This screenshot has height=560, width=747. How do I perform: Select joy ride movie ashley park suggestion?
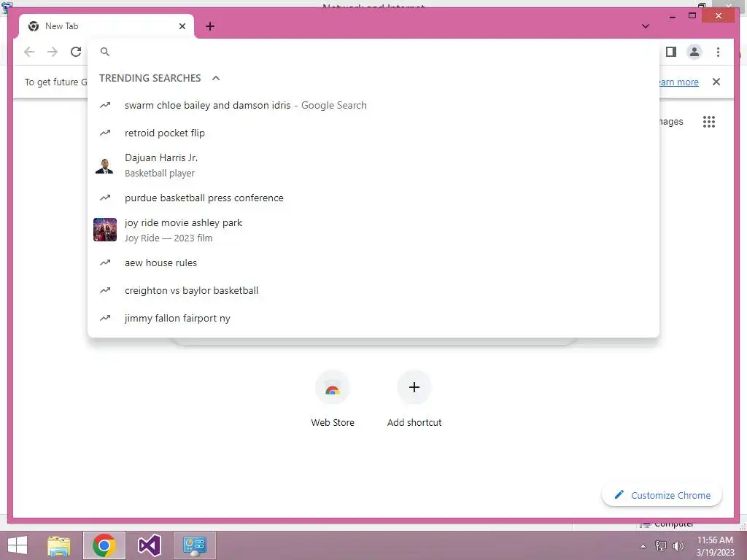coord(373,230)
